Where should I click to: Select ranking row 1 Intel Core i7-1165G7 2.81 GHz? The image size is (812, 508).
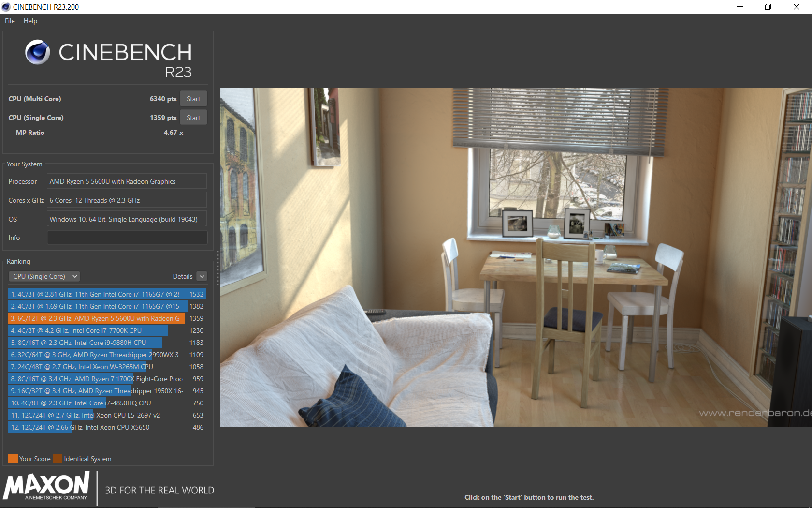107,294
